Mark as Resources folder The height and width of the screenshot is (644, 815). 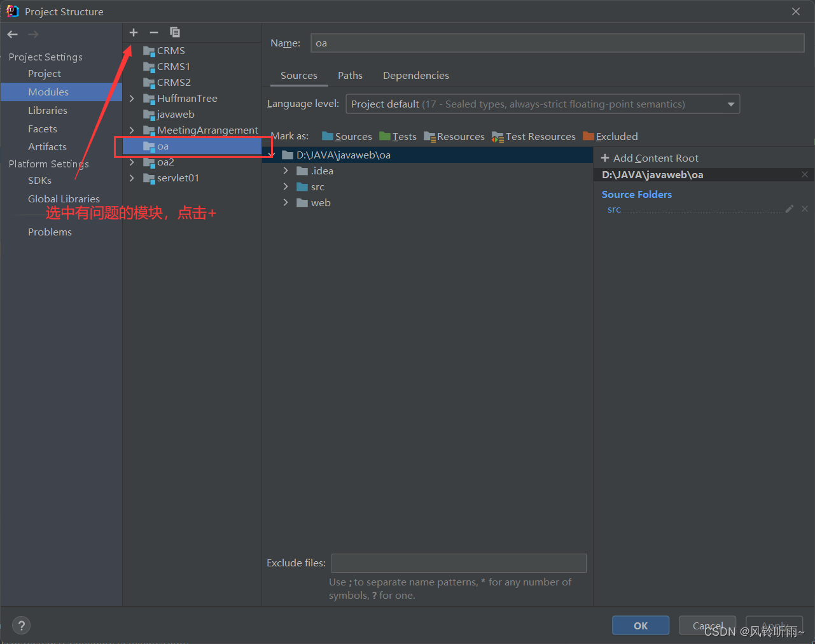tap(454, 136)
